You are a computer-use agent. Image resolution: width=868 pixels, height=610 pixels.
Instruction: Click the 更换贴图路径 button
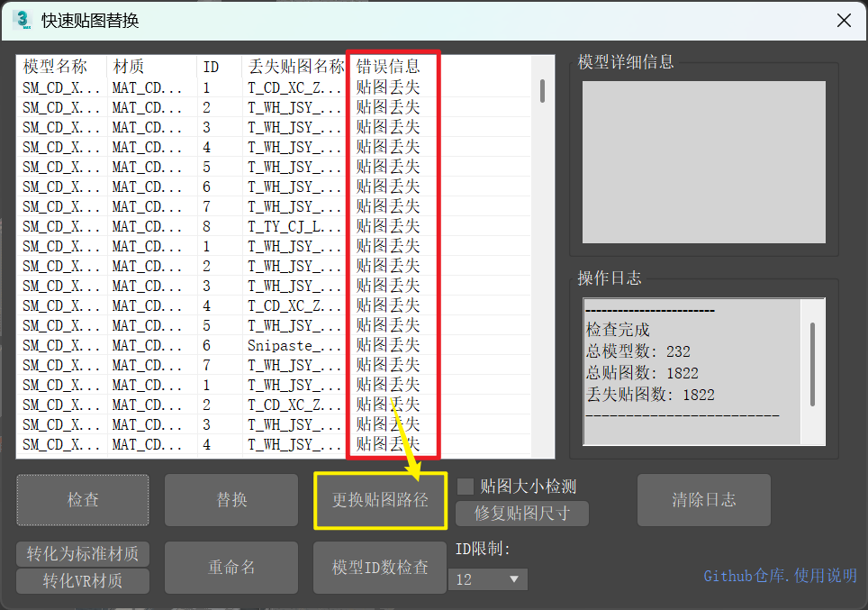[380, 500]
